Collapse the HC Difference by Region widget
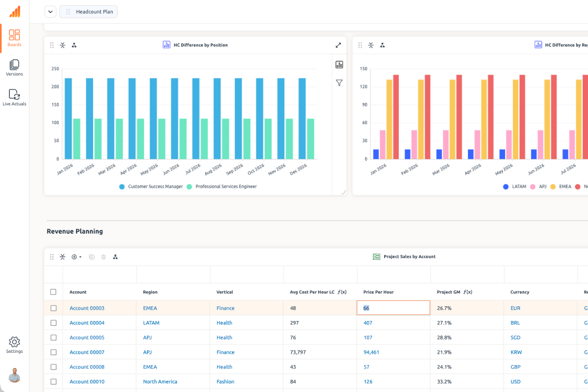Viewport: 588px width, 392px height. (x=371, y=45)
